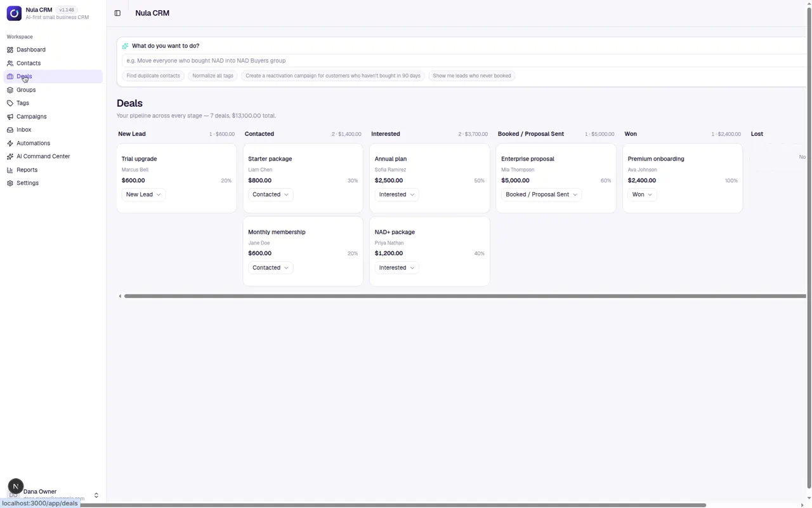
Task: Open Dashboard from the sidebar
Action: [53, 50]
